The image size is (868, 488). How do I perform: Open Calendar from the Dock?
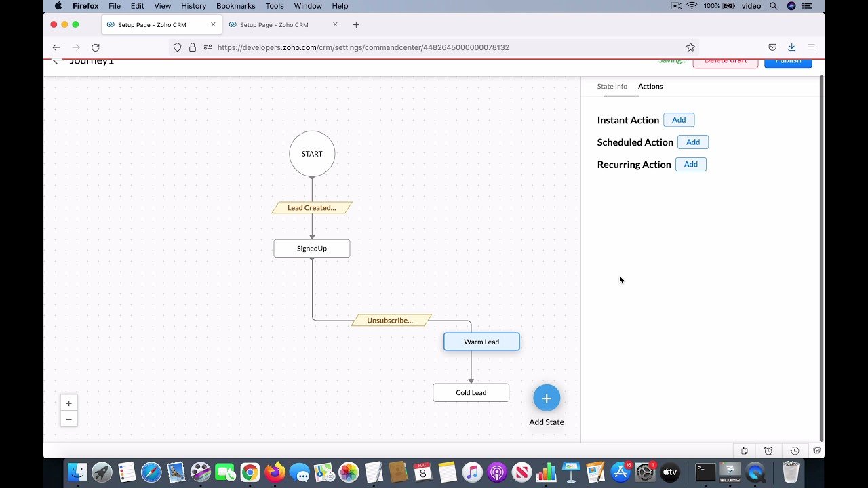coord(422,472)
